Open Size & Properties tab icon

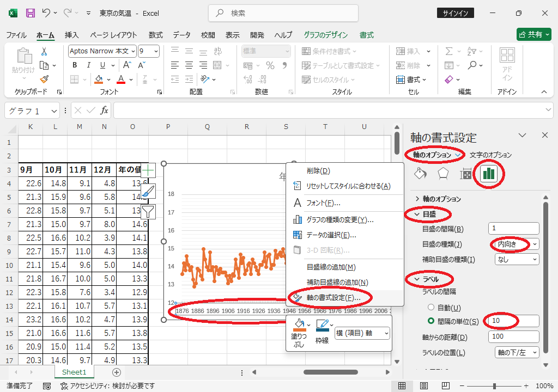click(x=465, y=174)
